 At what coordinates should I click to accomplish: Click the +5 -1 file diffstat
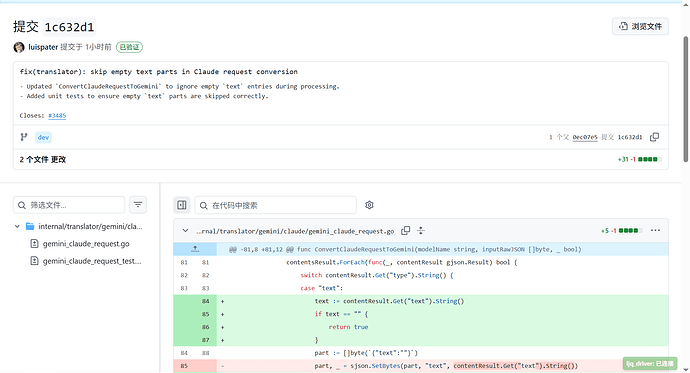622,230
